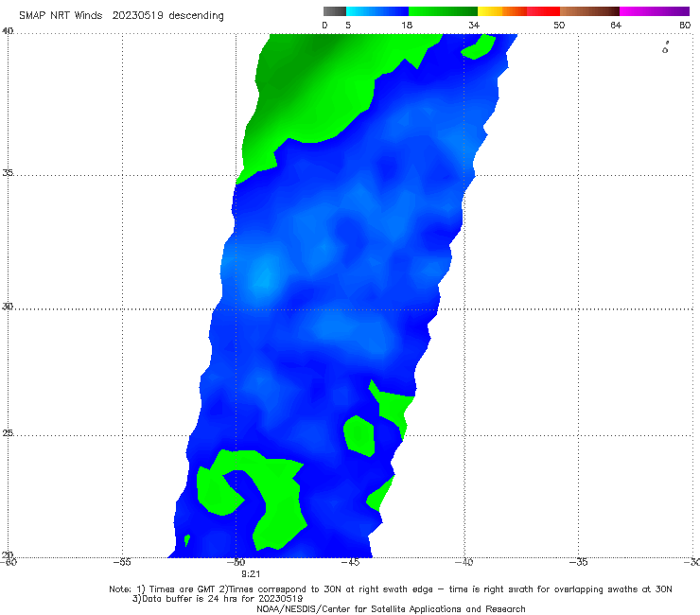Click the magenta-purple segment of the color bar

(655, 11)
